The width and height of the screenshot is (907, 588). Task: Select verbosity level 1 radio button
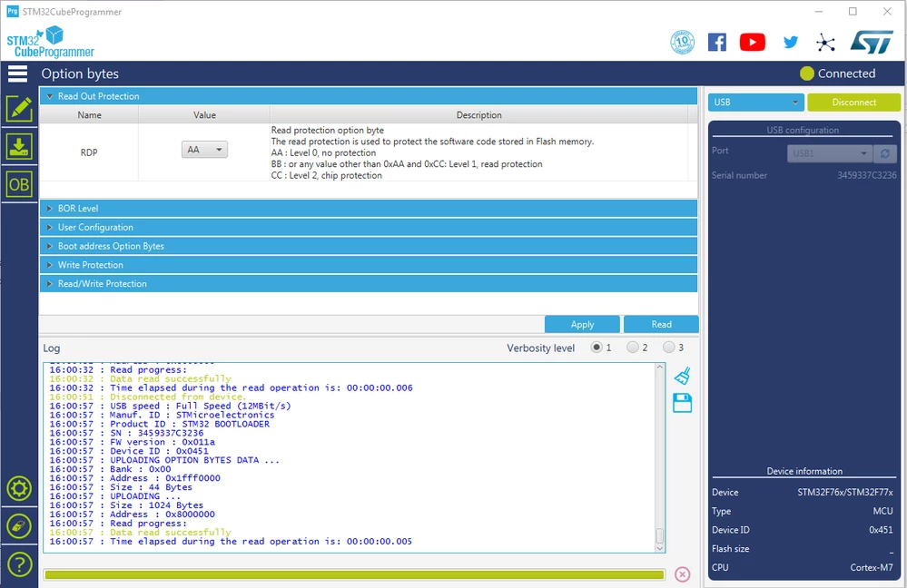tap(596, 347)
